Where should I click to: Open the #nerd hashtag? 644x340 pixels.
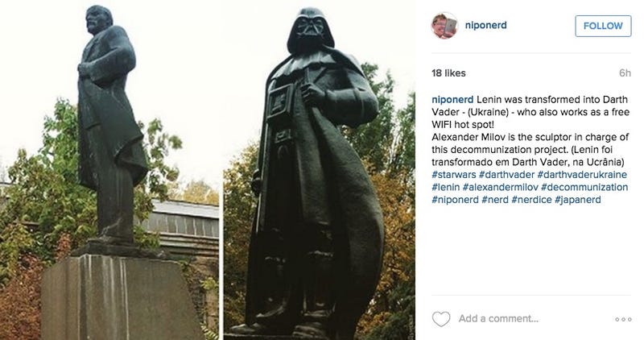(495, 200)
